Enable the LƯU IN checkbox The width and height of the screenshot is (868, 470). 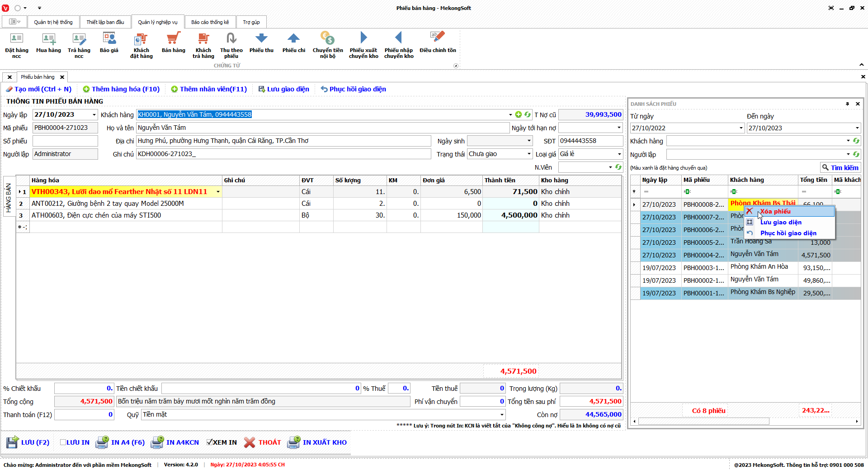tap(63, 442)
